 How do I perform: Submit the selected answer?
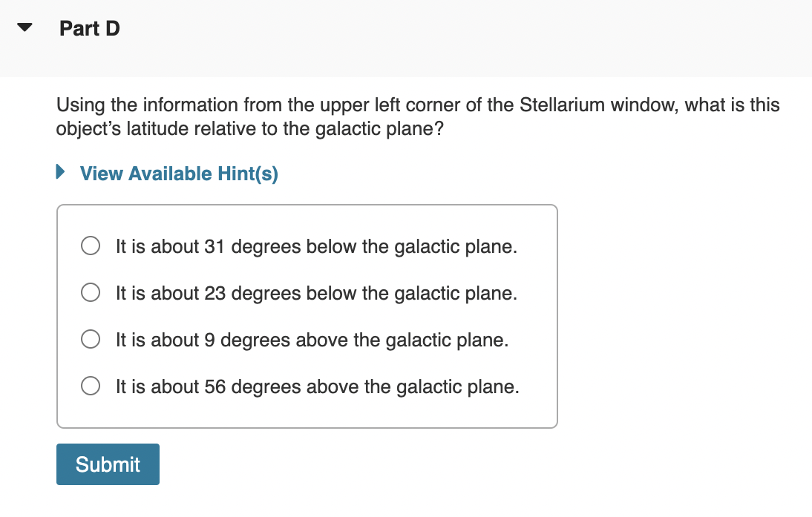click(108, 464)
